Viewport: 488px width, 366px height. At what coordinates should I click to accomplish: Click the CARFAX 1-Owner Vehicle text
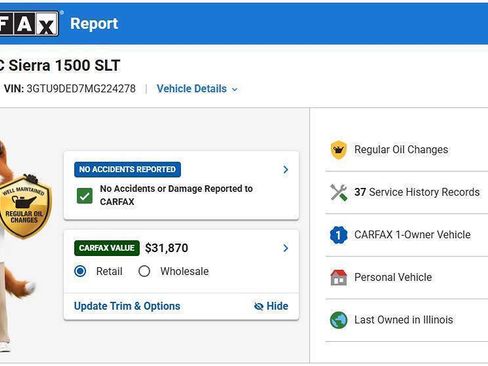[412, 235]
